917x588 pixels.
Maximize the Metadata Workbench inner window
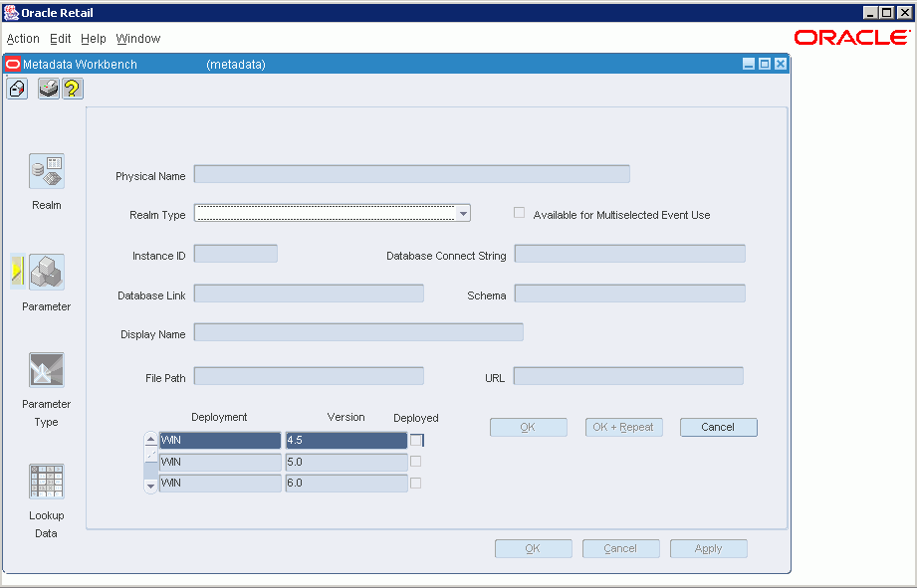click(765, 64)
